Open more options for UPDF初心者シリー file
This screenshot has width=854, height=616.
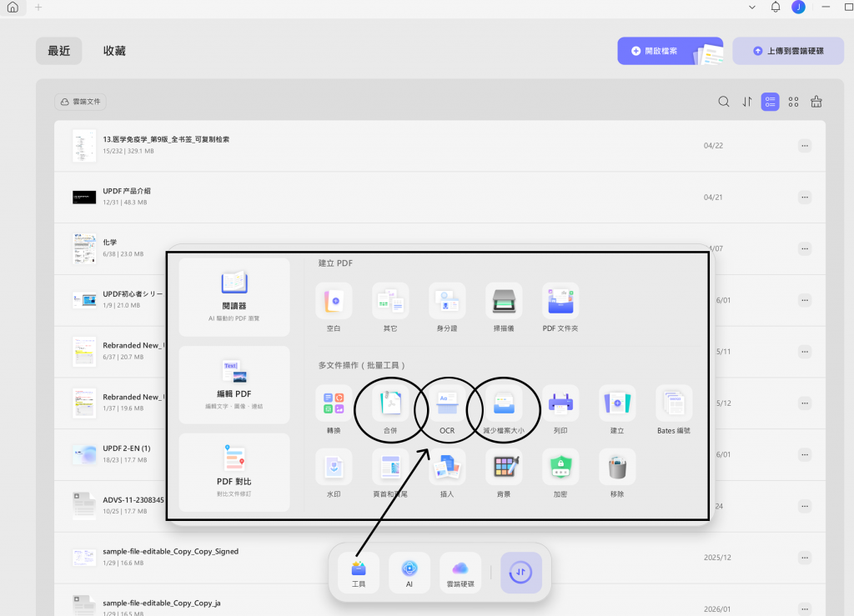tap(805, 300)
